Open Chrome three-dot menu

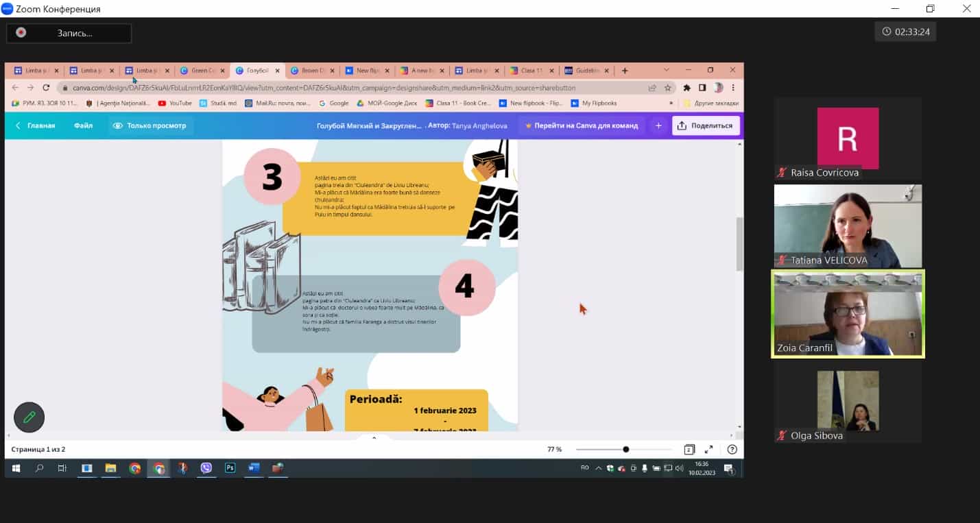[734, 88]
